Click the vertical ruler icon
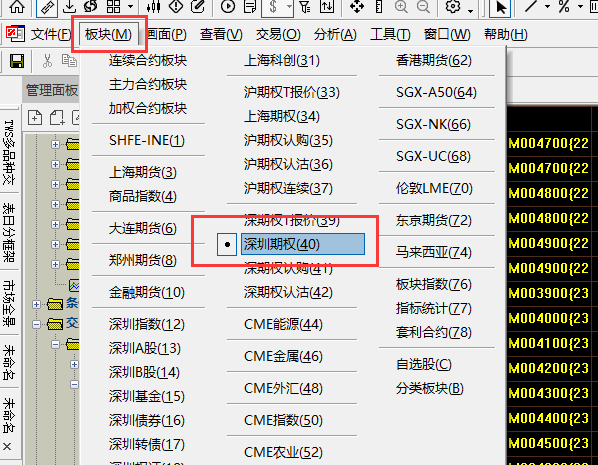The height and width of the screenshot is (465, 598). pyautogui.click(x=379, y=7)
